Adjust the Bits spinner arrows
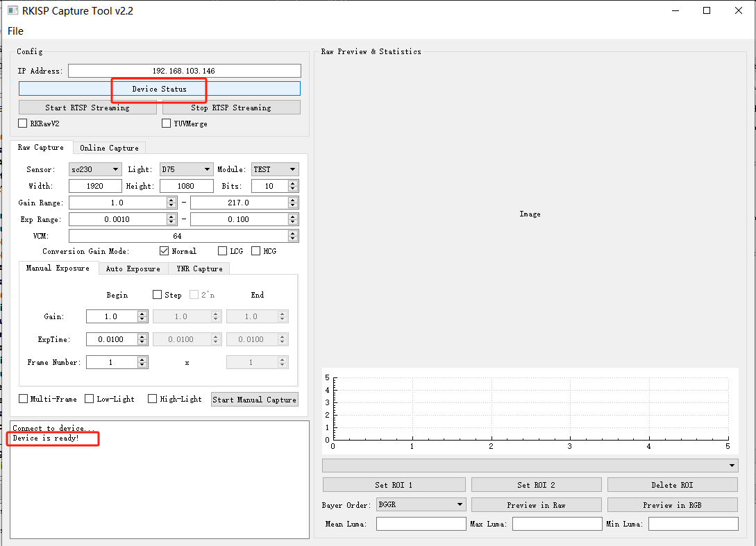Viewport: 756px width, 546px height. click(293, 186)
